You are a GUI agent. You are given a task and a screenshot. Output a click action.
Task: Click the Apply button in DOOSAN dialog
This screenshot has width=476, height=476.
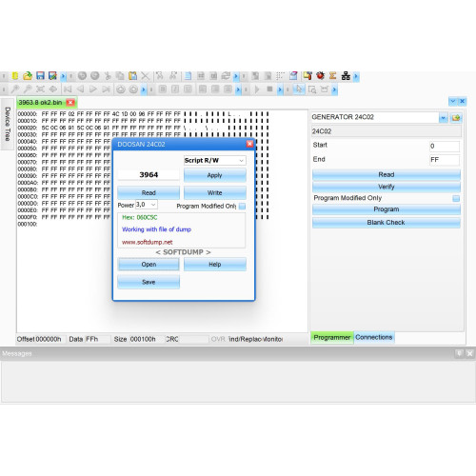(215, 175)
